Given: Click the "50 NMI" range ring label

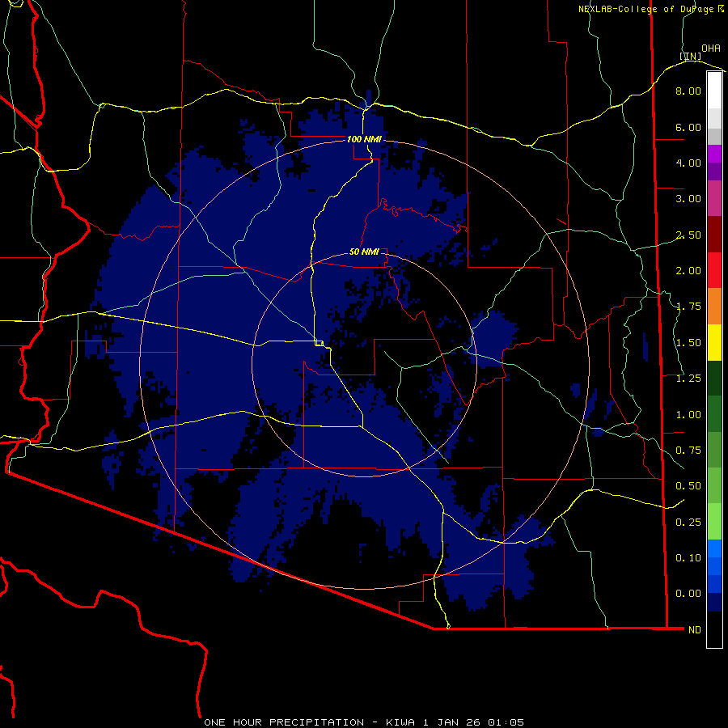Looking at the screenshot, I should coord(364,252).
